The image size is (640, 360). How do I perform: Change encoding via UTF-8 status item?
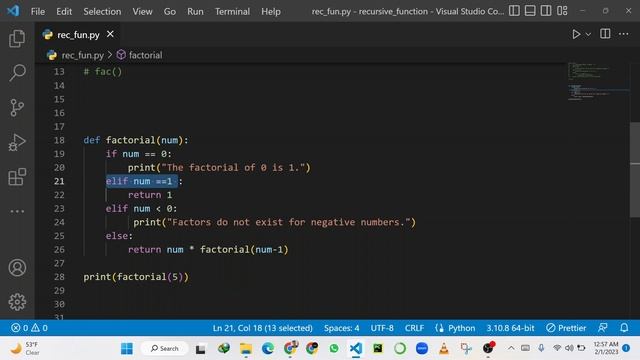382,328
